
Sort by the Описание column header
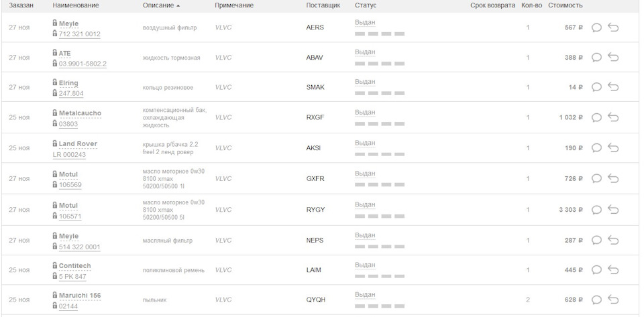point(161,5)
